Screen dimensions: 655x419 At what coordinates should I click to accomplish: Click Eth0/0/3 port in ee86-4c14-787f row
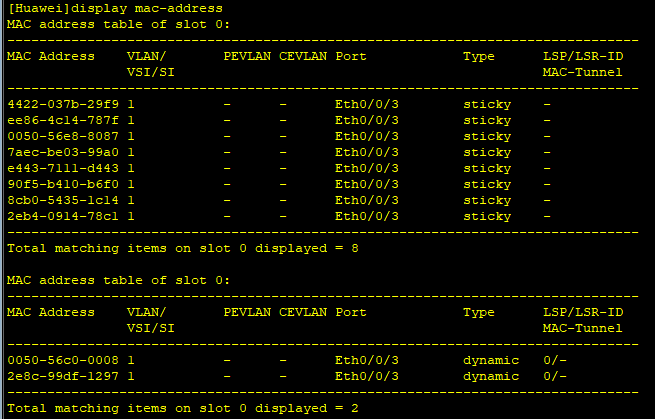[367, 120]
